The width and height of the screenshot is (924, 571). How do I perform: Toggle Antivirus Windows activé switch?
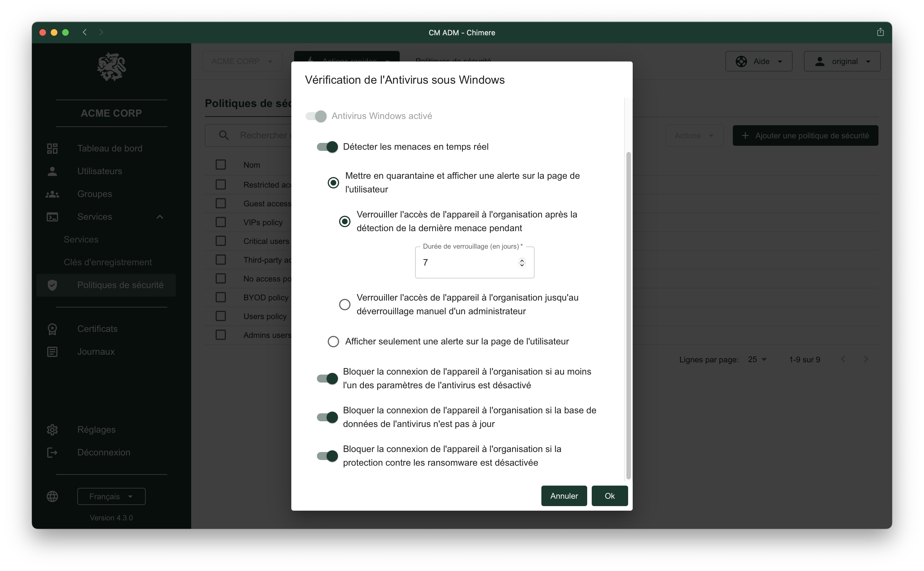316,116
